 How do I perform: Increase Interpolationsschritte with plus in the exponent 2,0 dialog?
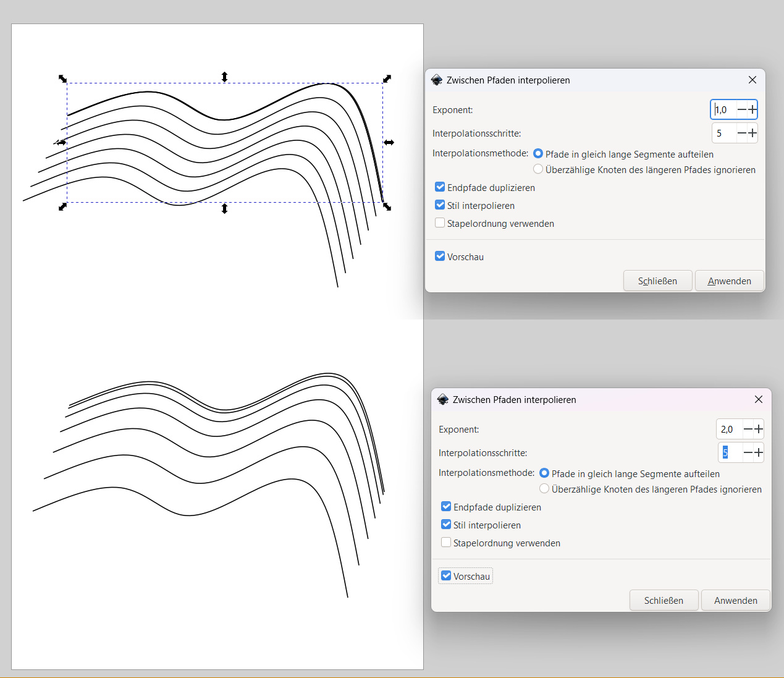[x=758, y=453]
